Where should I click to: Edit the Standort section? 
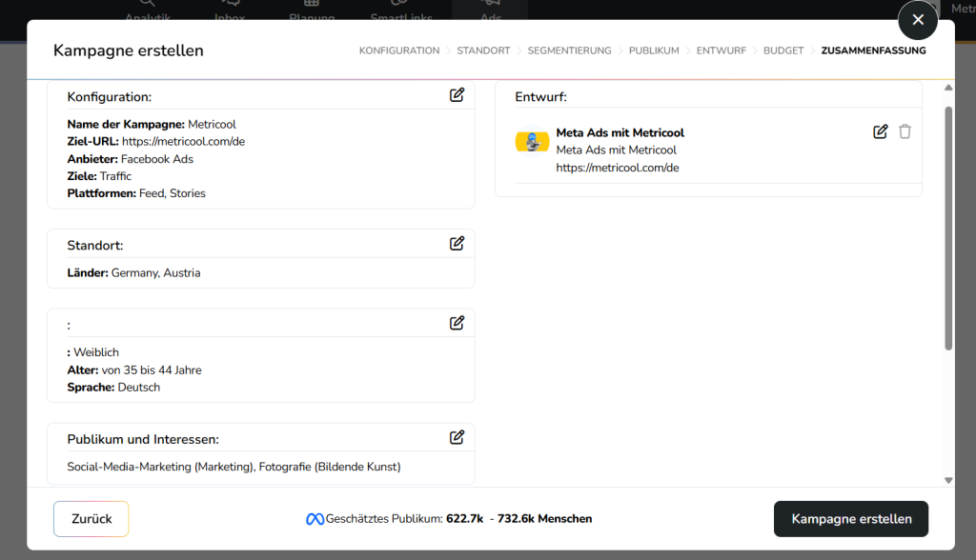pyautogui.click(x=457, y=243)
